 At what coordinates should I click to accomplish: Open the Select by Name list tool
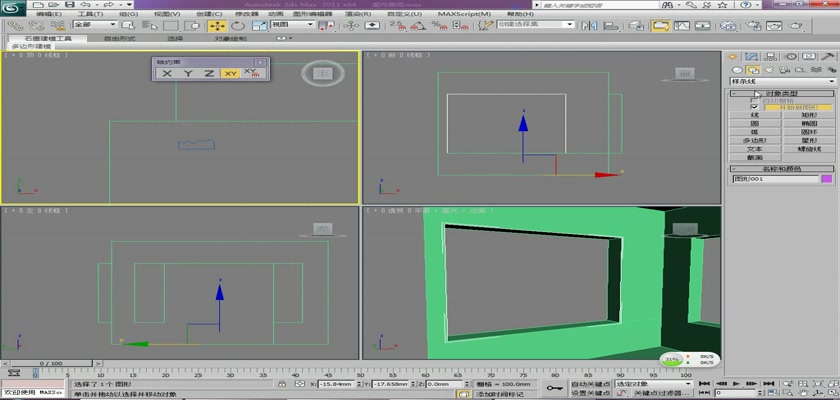(x=149, y=25)
